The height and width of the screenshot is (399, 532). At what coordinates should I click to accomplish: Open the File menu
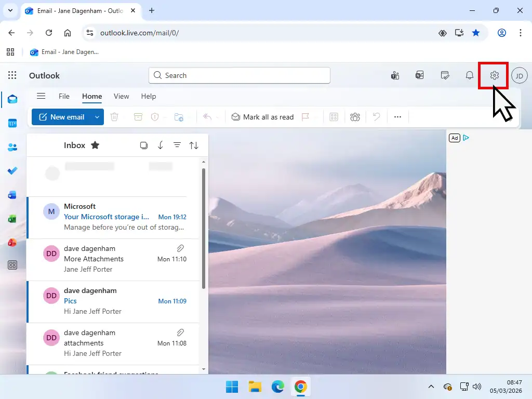[x=64, y=96]
